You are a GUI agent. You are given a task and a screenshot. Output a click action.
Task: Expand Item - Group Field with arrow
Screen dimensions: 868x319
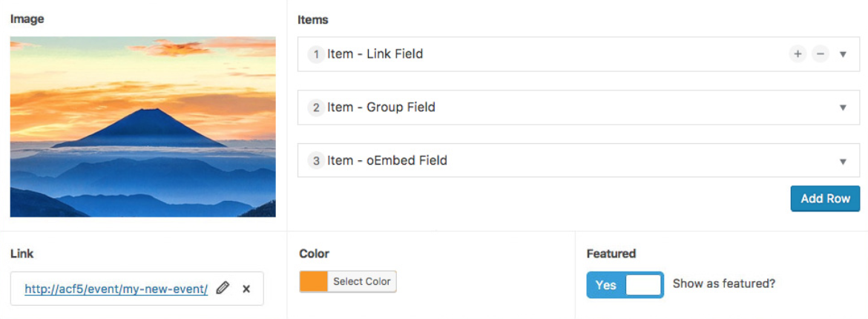843,108
